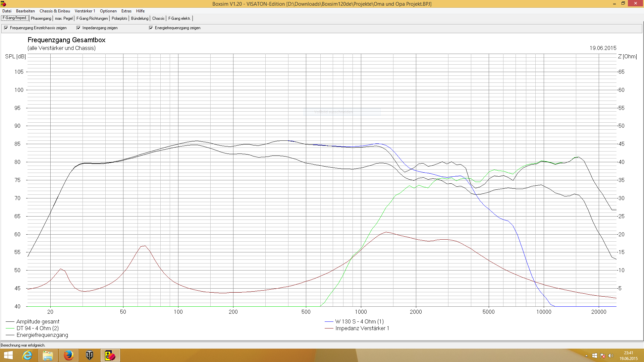Open the Verstärker 1 menu
Image resolution: width=644 pixels, height=362 pixels.
click(x=85, y=11)
